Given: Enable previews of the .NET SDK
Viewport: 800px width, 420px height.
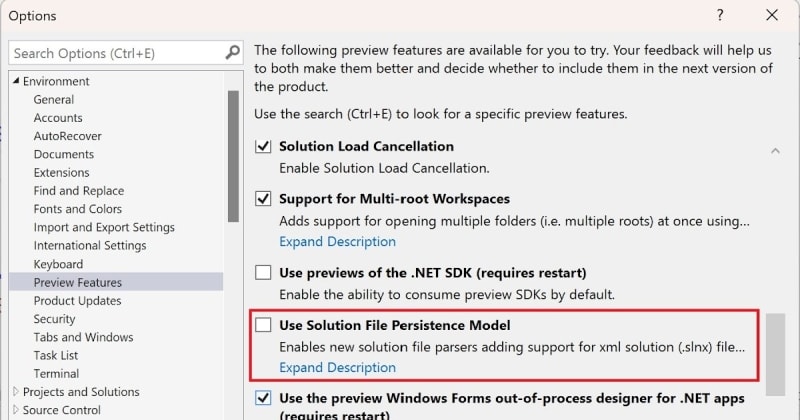Looking at the screenshot, I should (x=264, y=273).
